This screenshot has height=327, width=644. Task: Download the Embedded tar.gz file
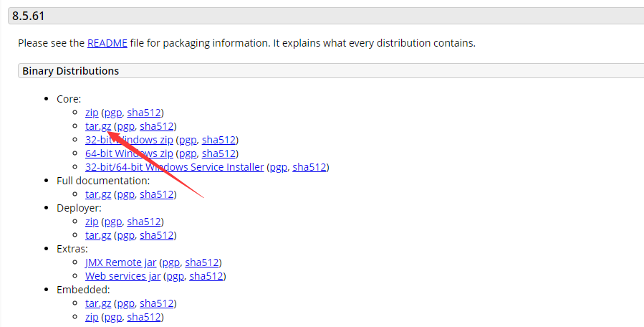(97, 303)
